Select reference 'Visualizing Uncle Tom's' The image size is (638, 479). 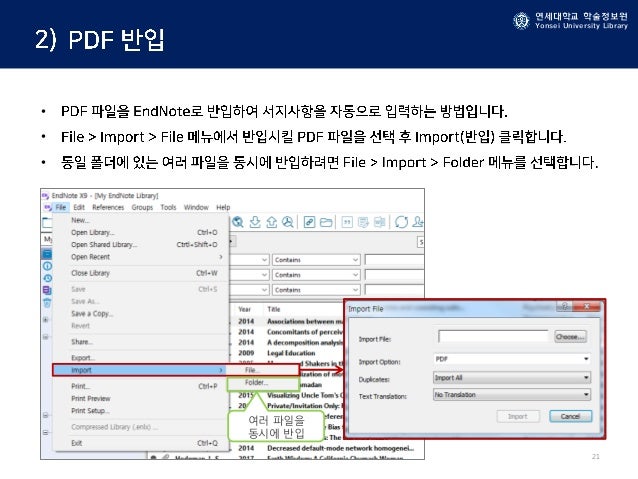tap(305, 395)
